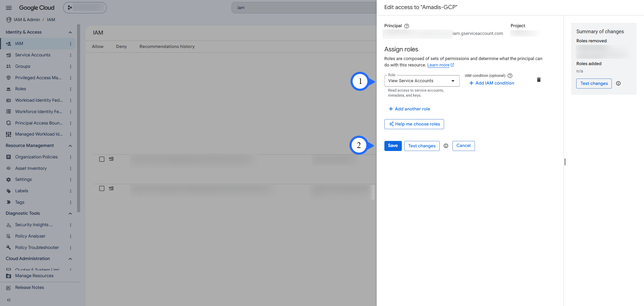
Task: Click the Labels tag icon
Action: coord(9,191)
